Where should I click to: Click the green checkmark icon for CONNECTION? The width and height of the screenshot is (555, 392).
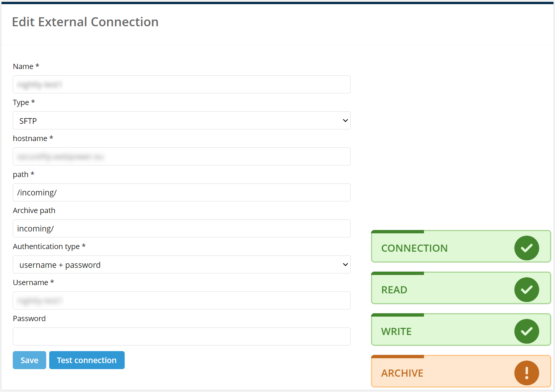click(x=526, y=248)
